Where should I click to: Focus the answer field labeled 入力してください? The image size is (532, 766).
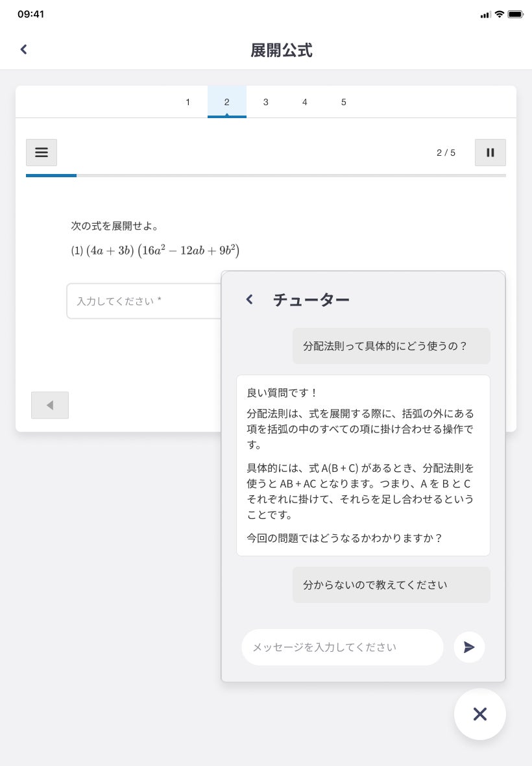point(143,301)
